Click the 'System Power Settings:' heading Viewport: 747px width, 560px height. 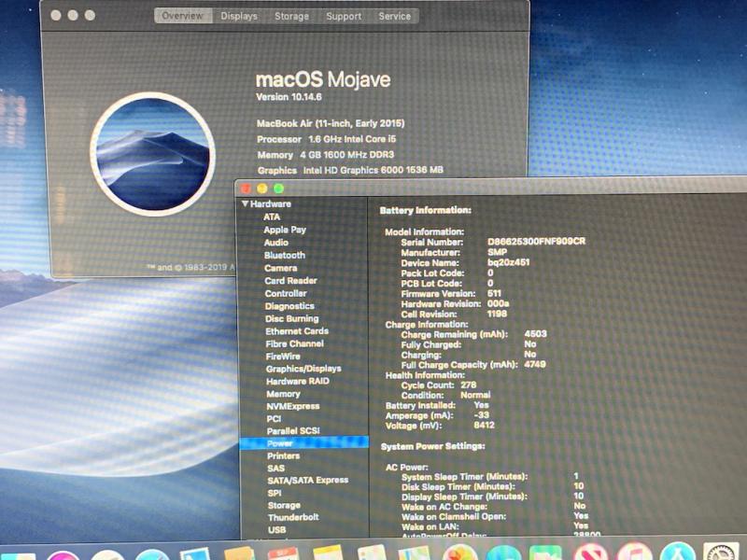(433, 446)
